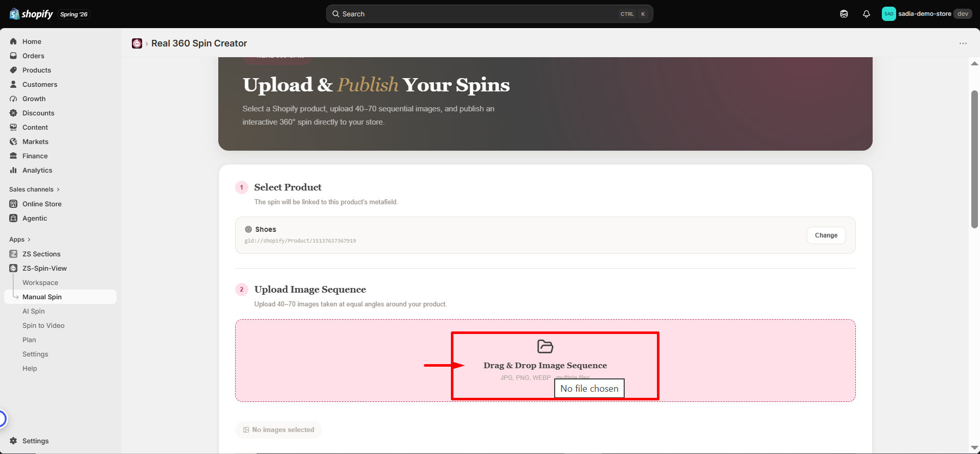
Task: Click the Search input field
Action: [x=489, y=14]
